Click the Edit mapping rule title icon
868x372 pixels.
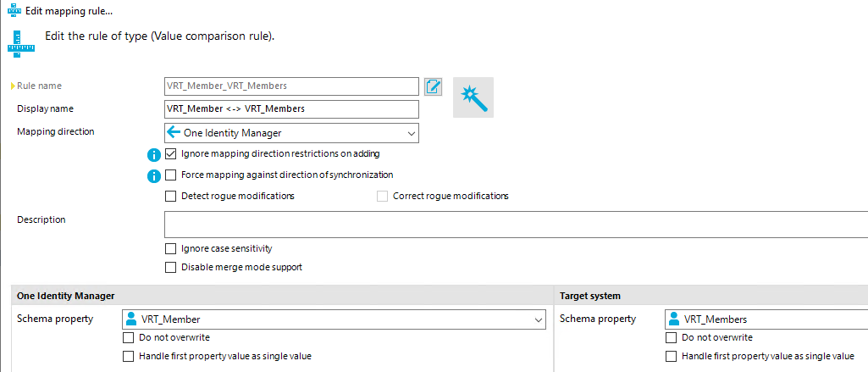(x=14, y=10)
